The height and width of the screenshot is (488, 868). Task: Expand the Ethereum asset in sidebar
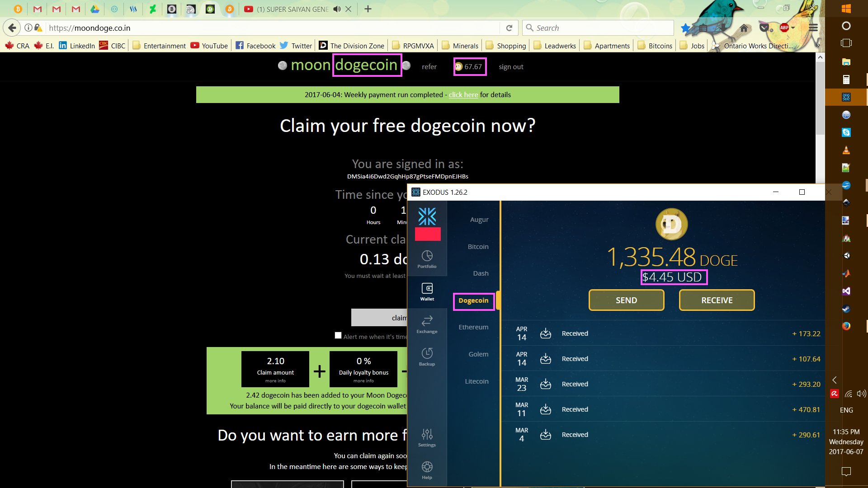[x=473, y=327]
